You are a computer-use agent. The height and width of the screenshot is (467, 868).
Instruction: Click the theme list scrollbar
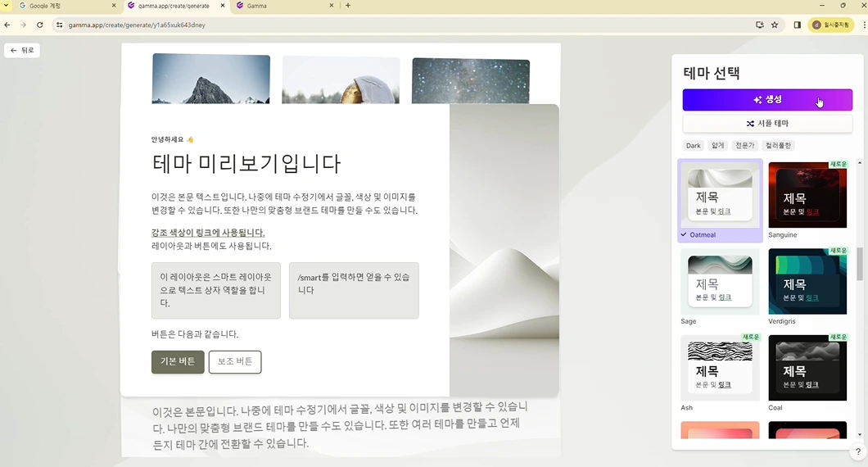coord(859,265)
